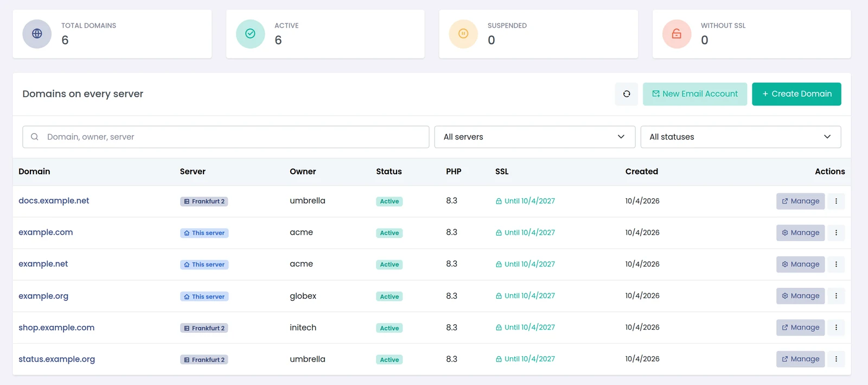Open the shop.example.com domain link
The height and width of the screenshot is (385, 868).
56,327
